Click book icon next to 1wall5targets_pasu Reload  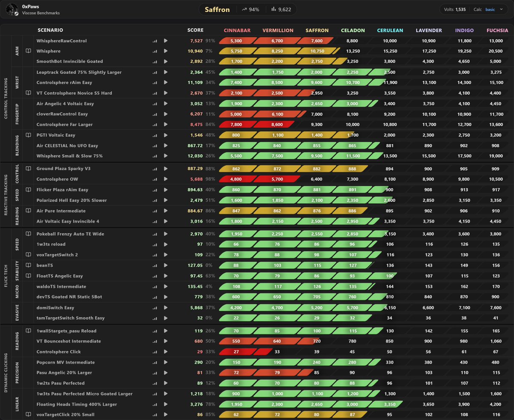coord(28,331)
